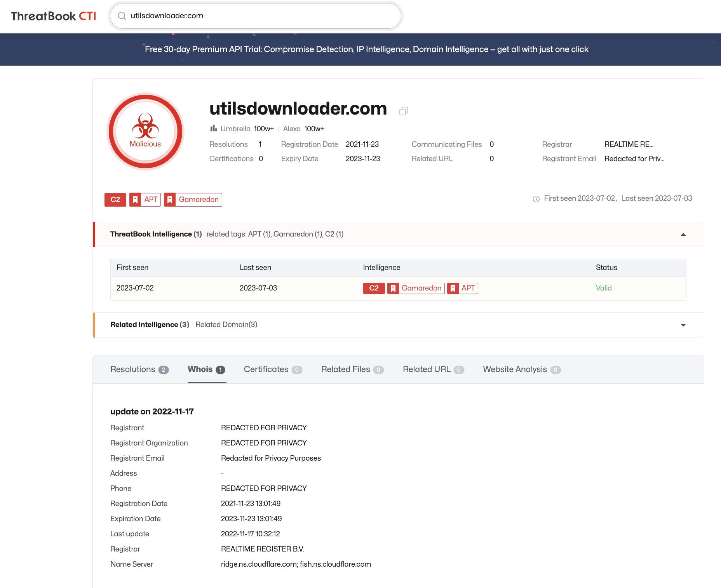Click the bookmark icon on the APT tag
721x588 pixels.
coord(135,199)
